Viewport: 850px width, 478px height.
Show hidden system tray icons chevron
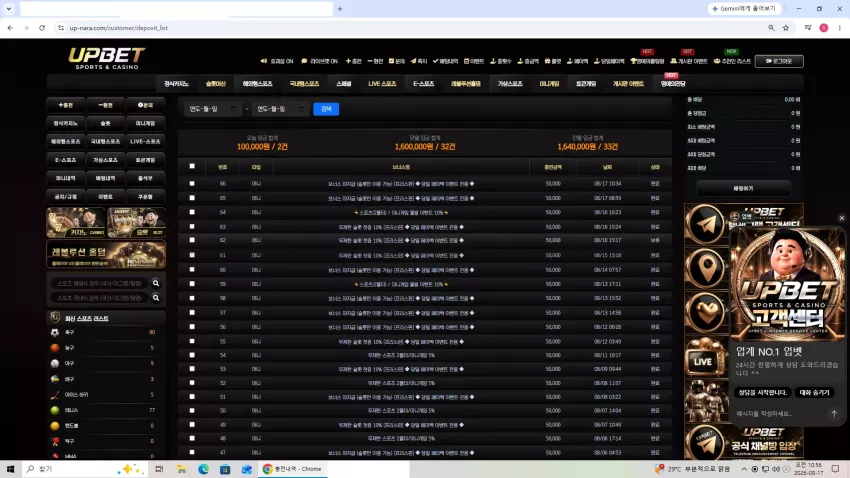click(744, 469)
